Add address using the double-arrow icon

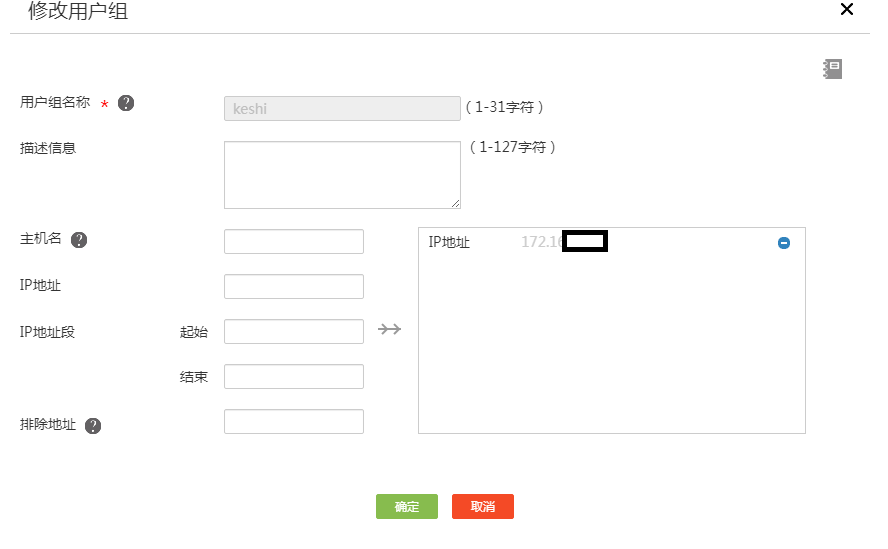tap(390, 329)
